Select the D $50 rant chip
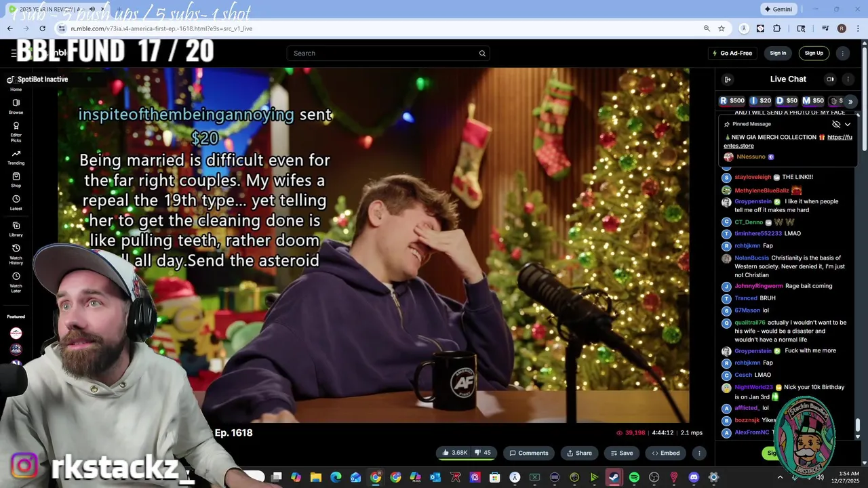This screenshot has width=868, height=488. 787,101
